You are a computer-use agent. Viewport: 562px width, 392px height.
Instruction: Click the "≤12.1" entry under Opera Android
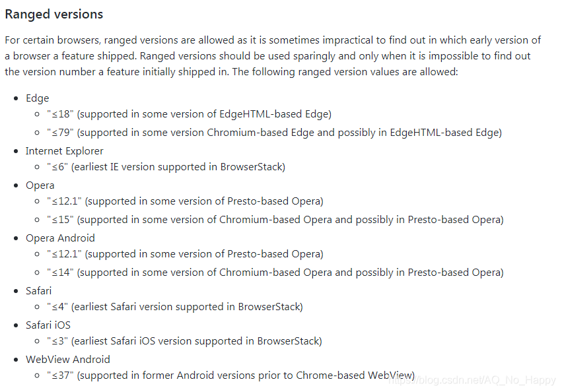click(185, 253)
